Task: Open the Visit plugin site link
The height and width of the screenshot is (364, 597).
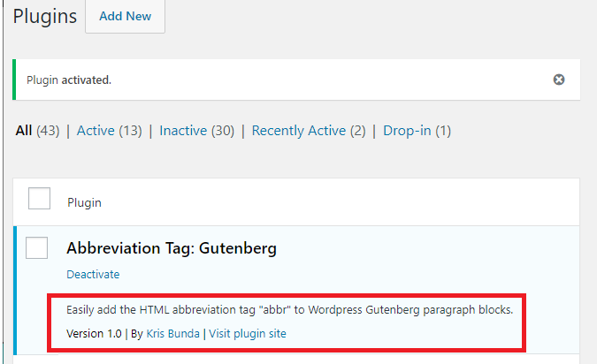Action: [x=248, y=334]
